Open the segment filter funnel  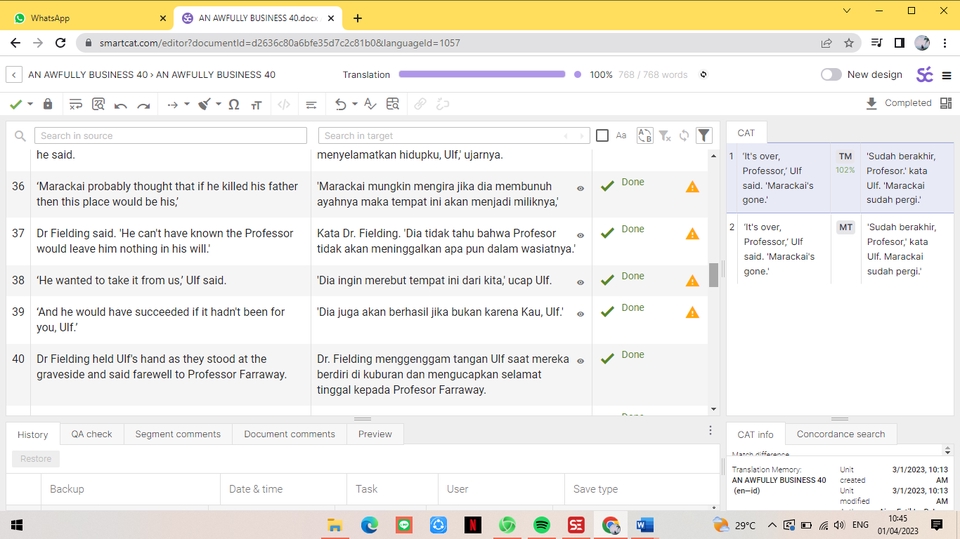pos(704,135)
